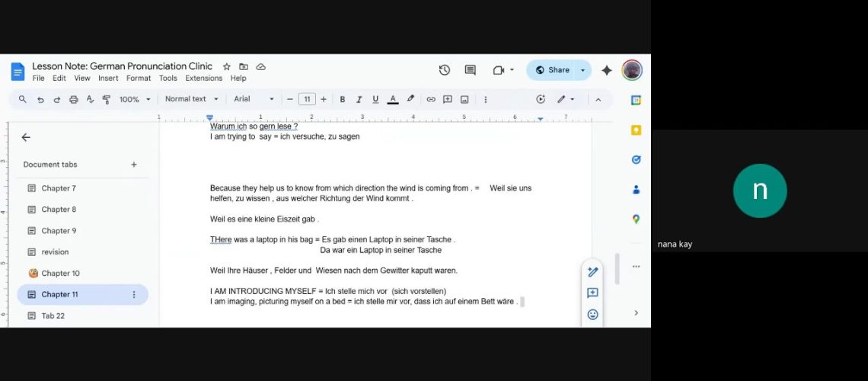Click the insert image toolbar icon
This screenshot has width=868, height=381.
point(464,99)
